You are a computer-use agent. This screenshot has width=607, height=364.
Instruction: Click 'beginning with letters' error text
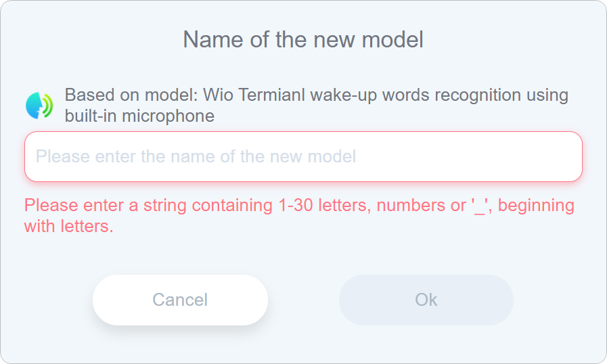tap(68, 226)
